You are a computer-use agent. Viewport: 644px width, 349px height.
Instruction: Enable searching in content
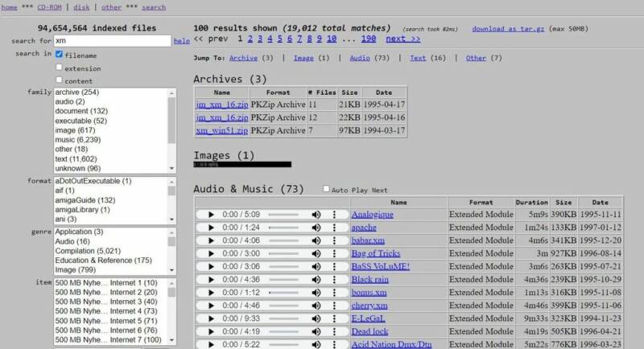coord(59,80)
